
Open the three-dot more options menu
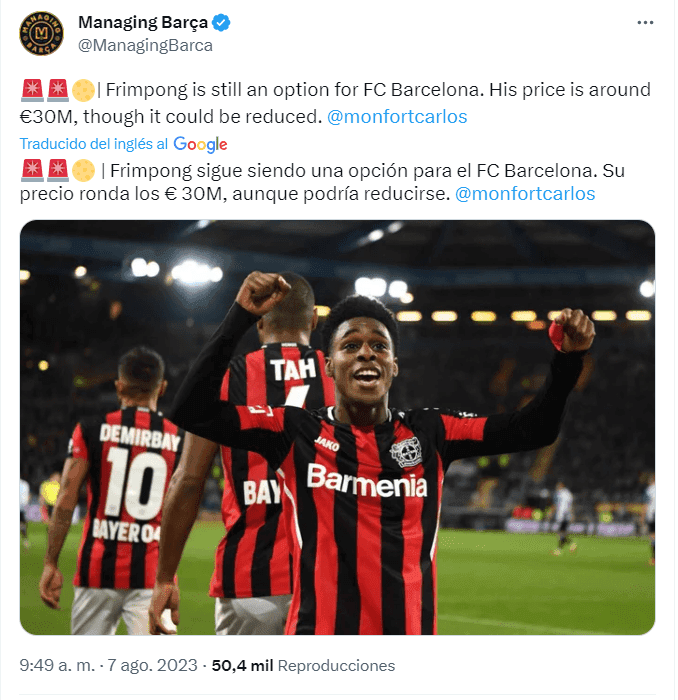[x=645, y=23]
